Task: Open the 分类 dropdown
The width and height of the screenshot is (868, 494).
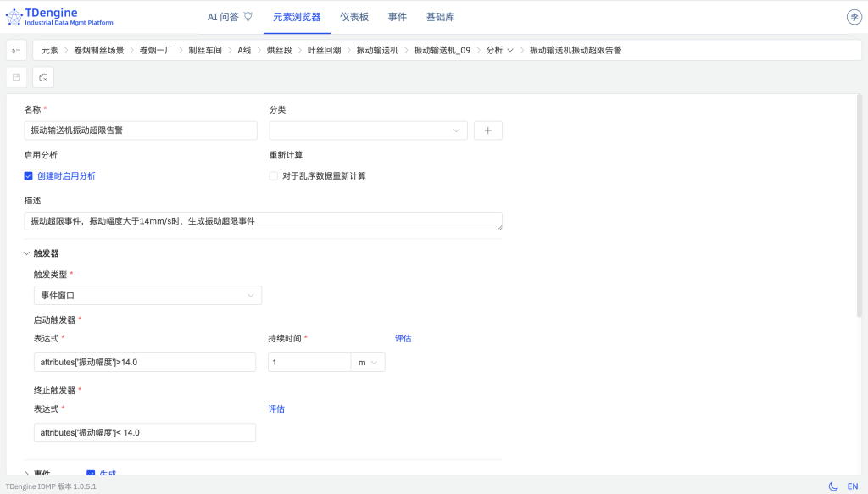Action: pyautogui.click(x=368, y=130)
